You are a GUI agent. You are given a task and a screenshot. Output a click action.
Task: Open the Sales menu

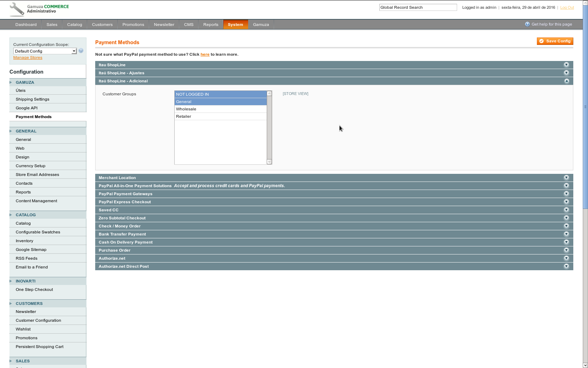52,25
